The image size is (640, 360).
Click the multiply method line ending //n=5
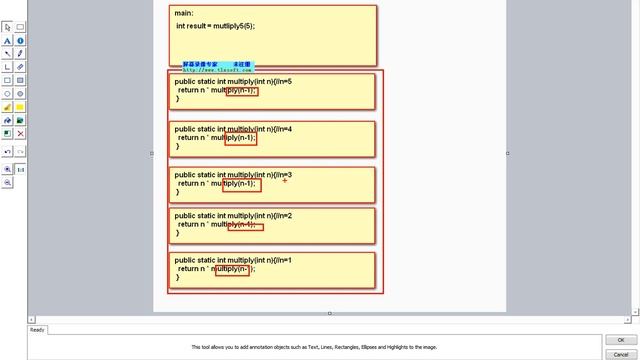pyautogui.click(x=233, y=82)
